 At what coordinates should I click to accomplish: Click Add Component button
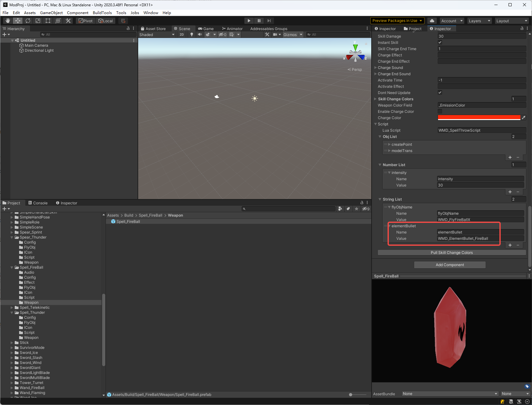[450, 265]
